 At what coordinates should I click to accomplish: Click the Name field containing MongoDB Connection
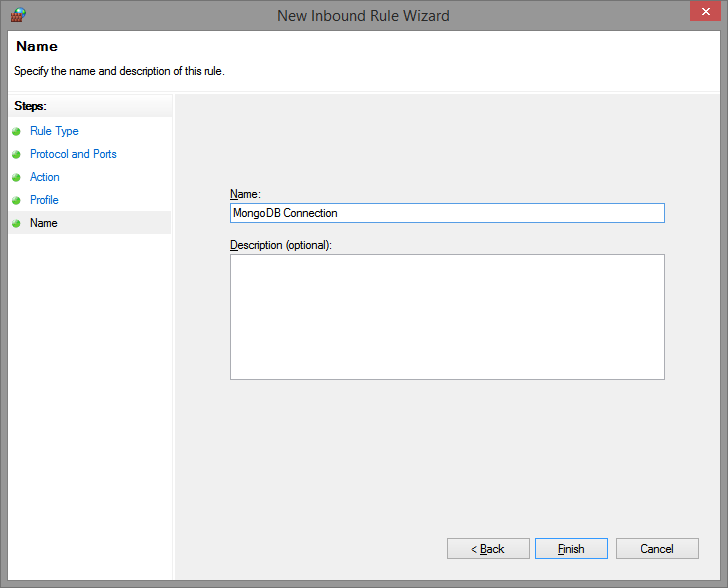click(x=447, y=213)
